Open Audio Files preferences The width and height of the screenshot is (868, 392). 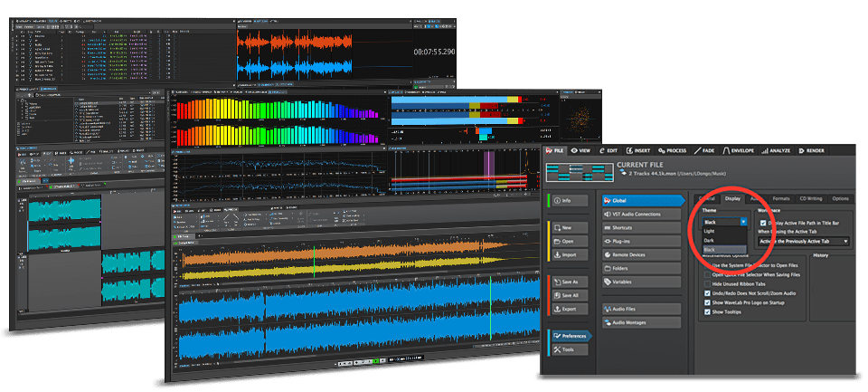[x=642, y=309]
